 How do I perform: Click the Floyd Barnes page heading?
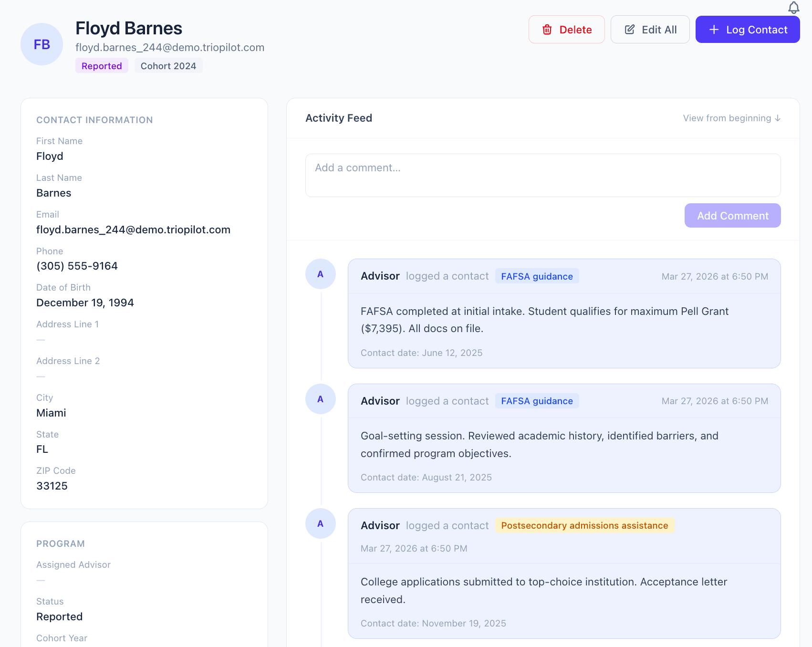[129, 28]
